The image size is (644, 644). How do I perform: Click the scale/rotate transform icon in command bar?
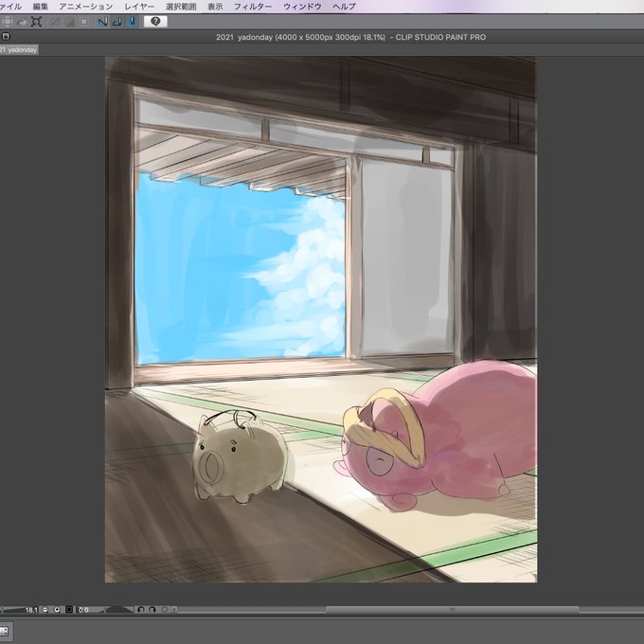point(37,22)
